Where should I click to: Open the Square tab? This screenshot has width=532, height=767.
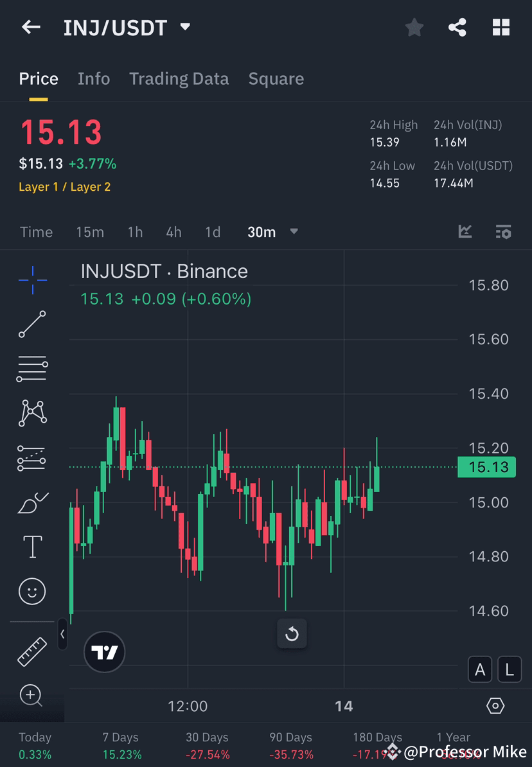tap(276, 78)
